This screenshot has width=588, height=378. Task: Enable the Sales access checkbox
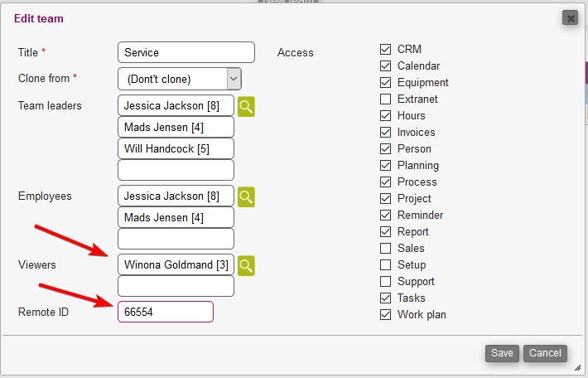pos(385,249)
